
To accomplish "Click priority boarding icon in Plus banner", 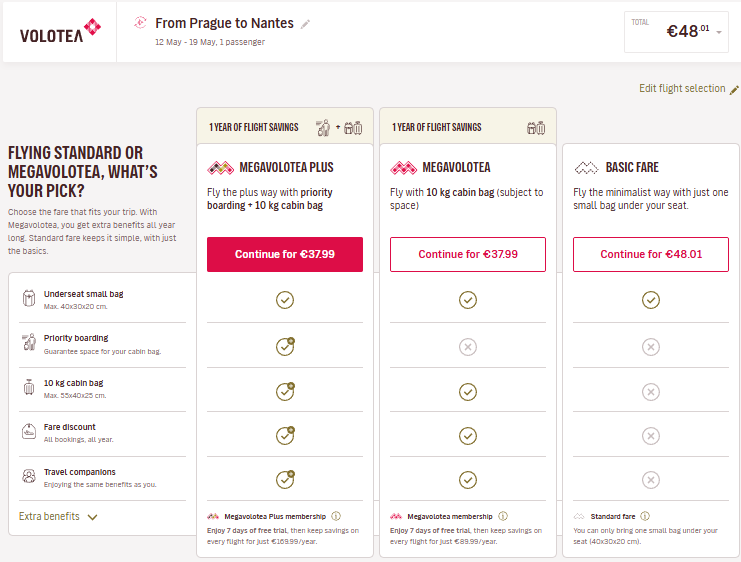I will tap(324, 128).
